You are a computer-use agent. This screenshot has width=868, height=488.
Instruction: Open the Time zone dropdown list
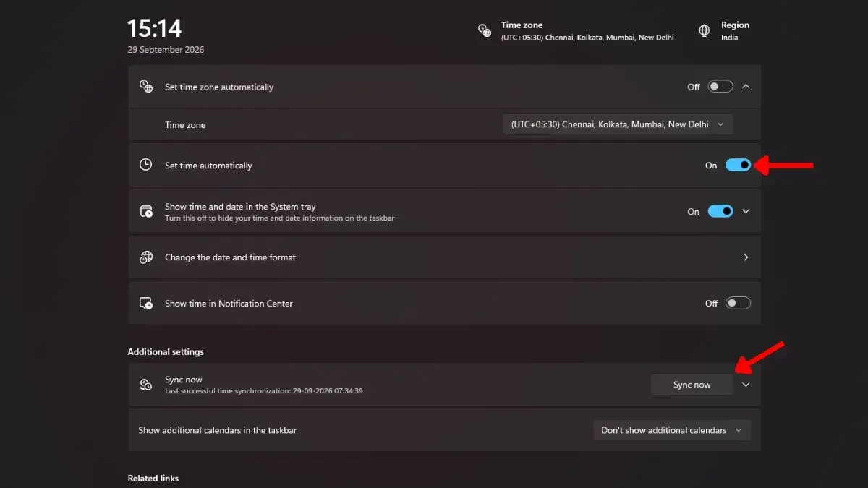(618, 124)
